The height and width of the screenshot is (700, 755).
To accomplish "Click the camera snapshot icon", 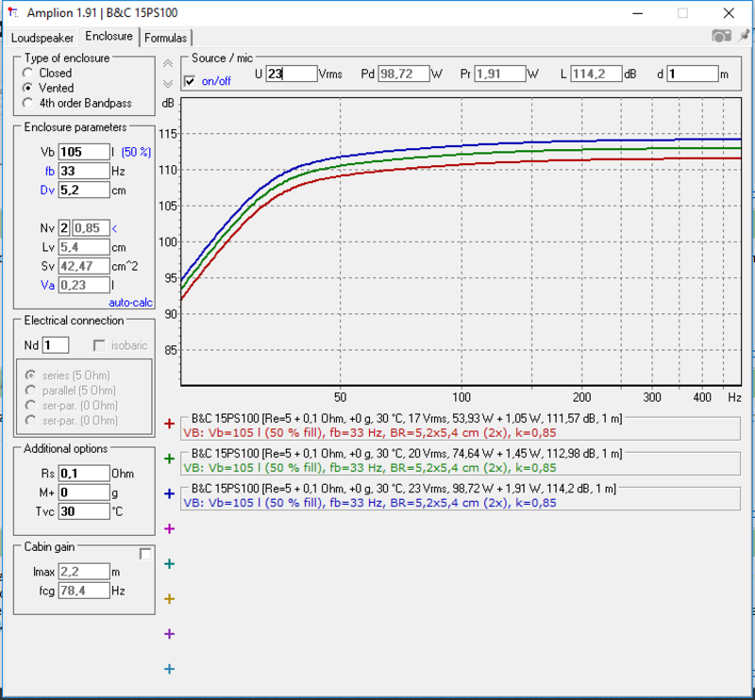I will click(x=721, y=36).
